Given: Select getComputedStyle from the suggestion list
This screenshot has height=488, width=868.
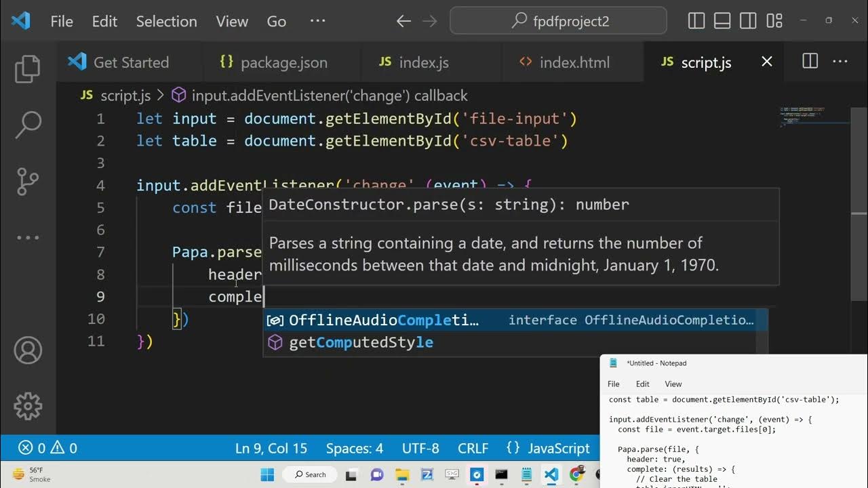Looking at the screenshot, I should point(361,342).
